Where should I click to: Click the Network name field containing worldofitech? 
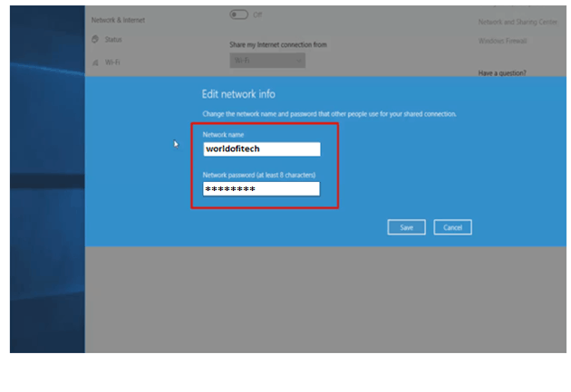pos(261,149)
